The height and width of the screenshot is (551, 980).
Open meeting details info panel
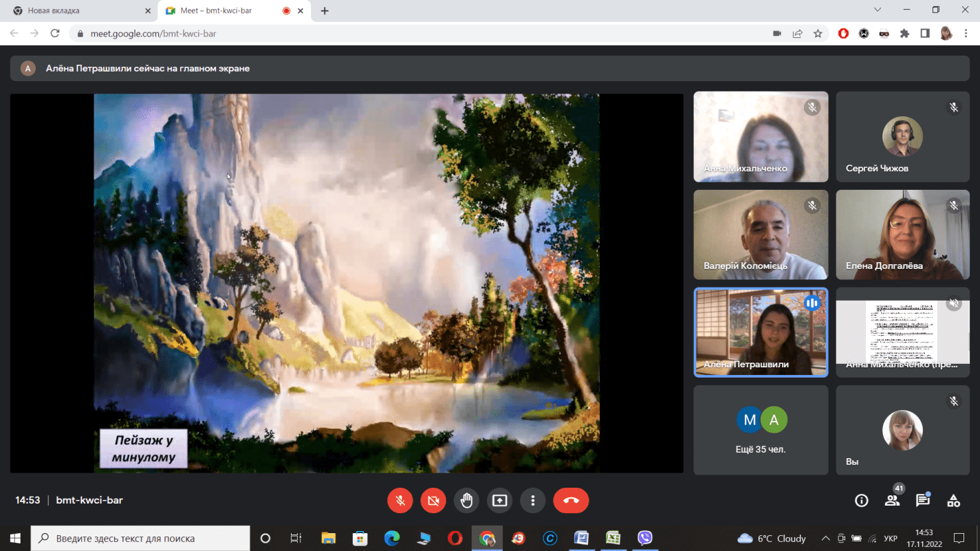[862, 501]
